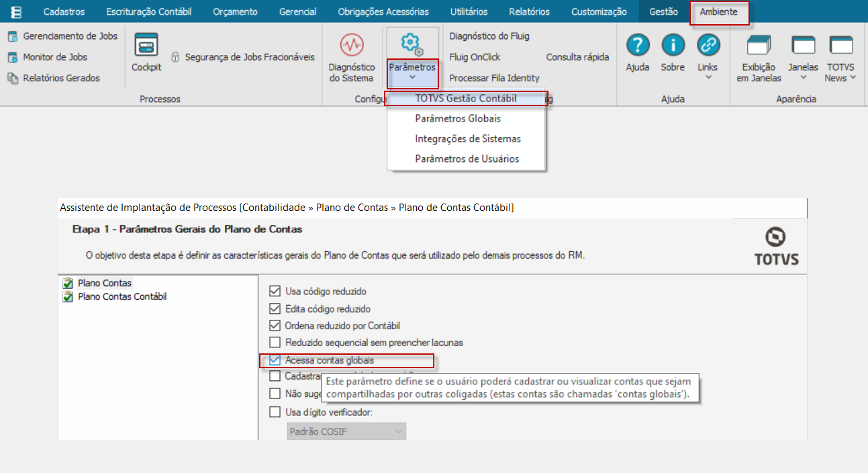The image size is (868, 473).
Task: Switch to the Gerencial tab
Action: (297, 11)
